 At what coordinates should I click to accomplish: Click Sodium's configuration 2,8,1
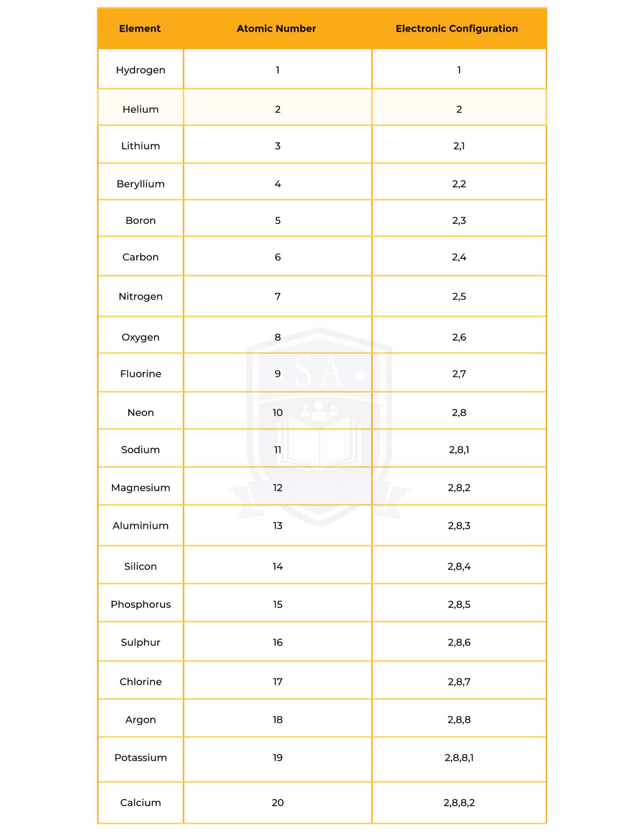(x=459, y=450)
